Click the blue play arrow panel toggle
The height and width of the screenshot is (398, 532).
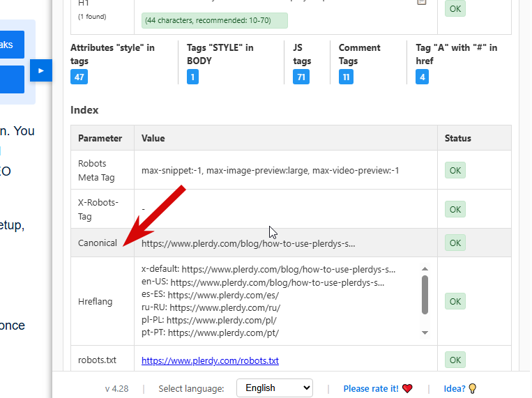point(41,70)
